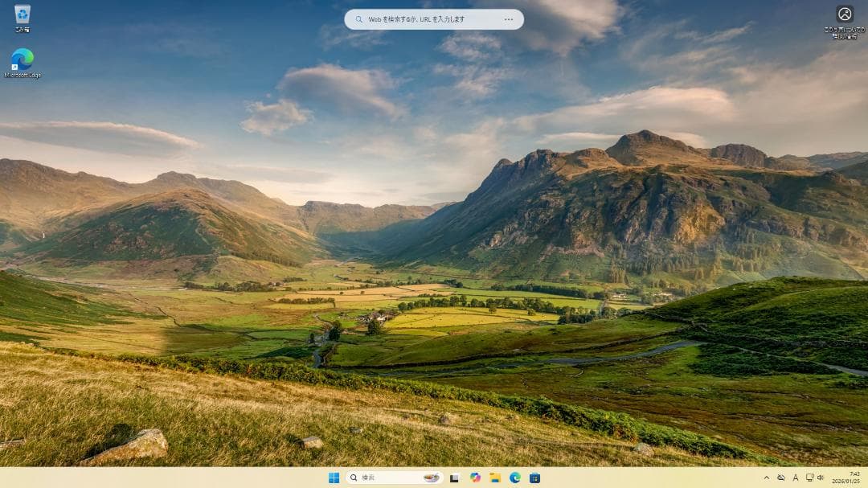Open the Microsoft Store

pos(534,477)
